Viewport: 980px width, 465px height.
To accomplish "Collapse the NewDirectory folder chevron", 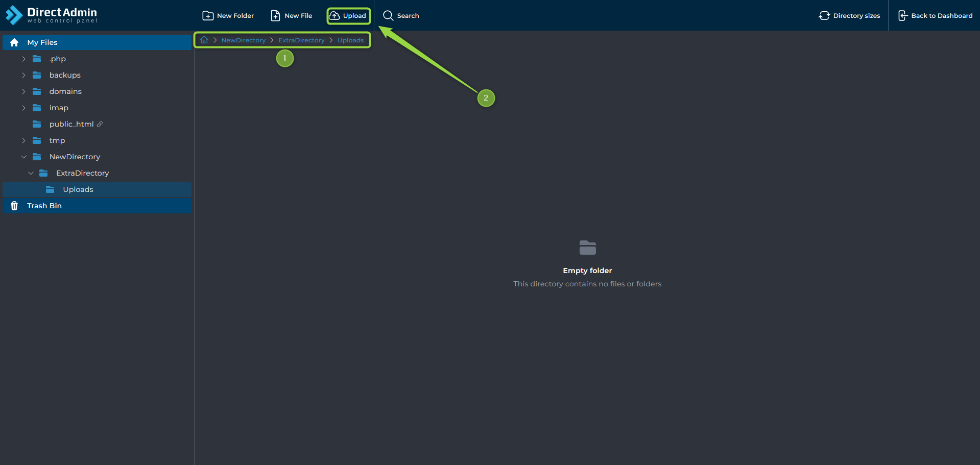I will coord(23,157).
